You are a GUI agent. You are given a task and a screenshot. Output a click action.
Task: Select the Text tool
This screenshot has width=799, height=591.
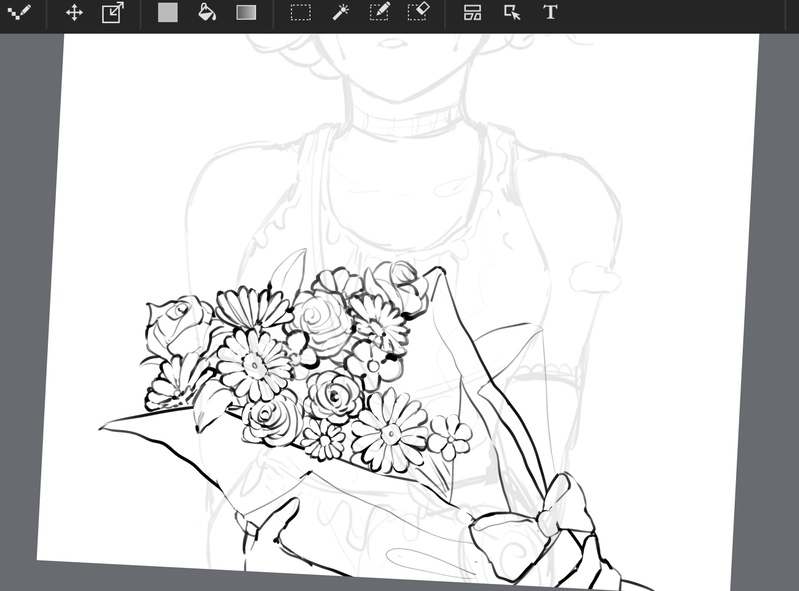(550, 12)
